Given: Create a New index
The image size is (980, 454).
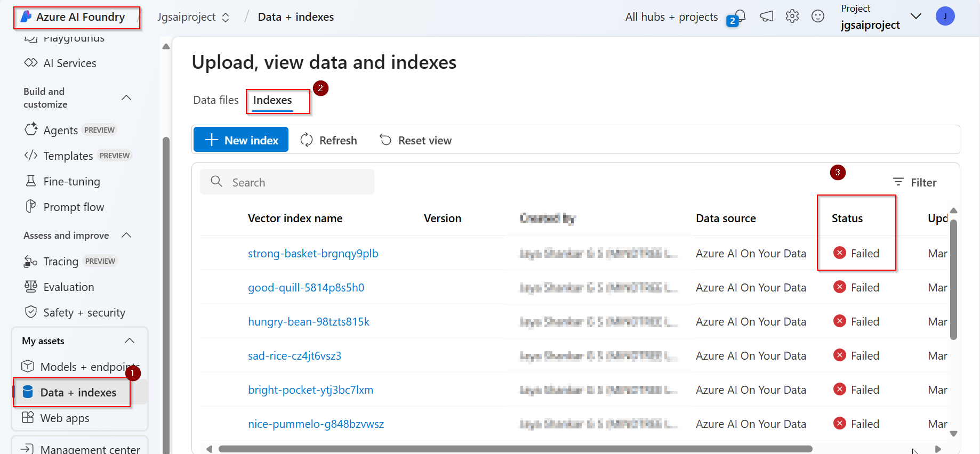Looking at the screenshot, I should tap(241, 140).
